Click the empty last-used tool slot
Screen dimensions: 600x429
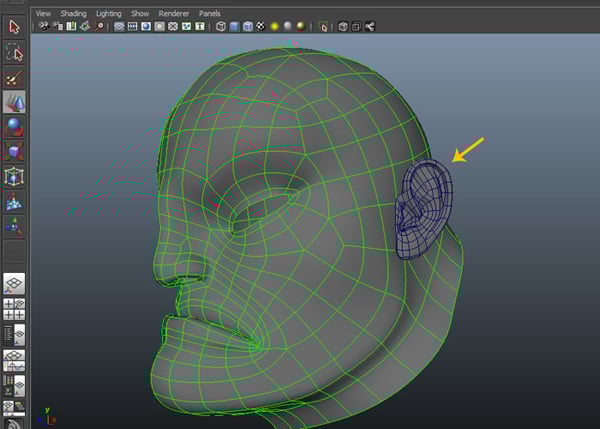(14, 251)
